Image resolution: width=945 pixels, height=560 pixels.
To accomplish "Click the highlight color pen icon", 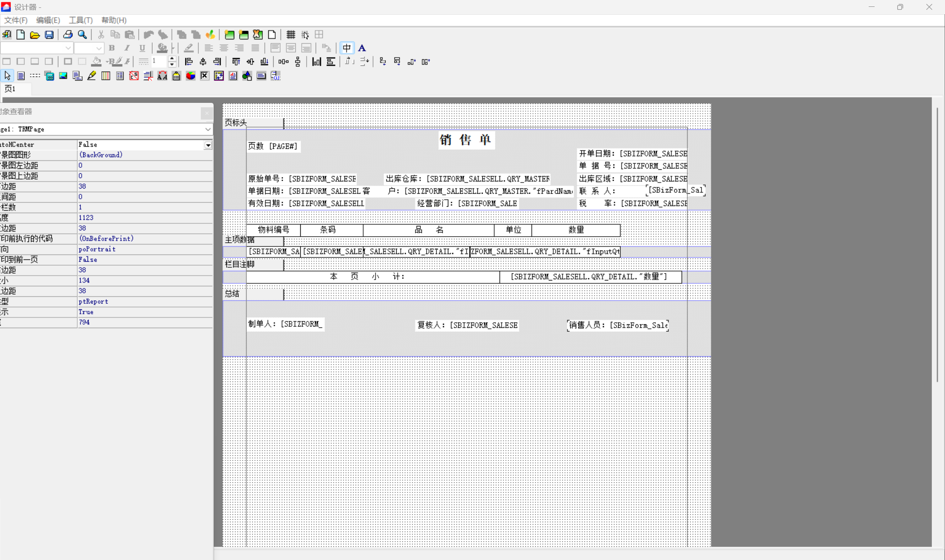I will (189, 48).
